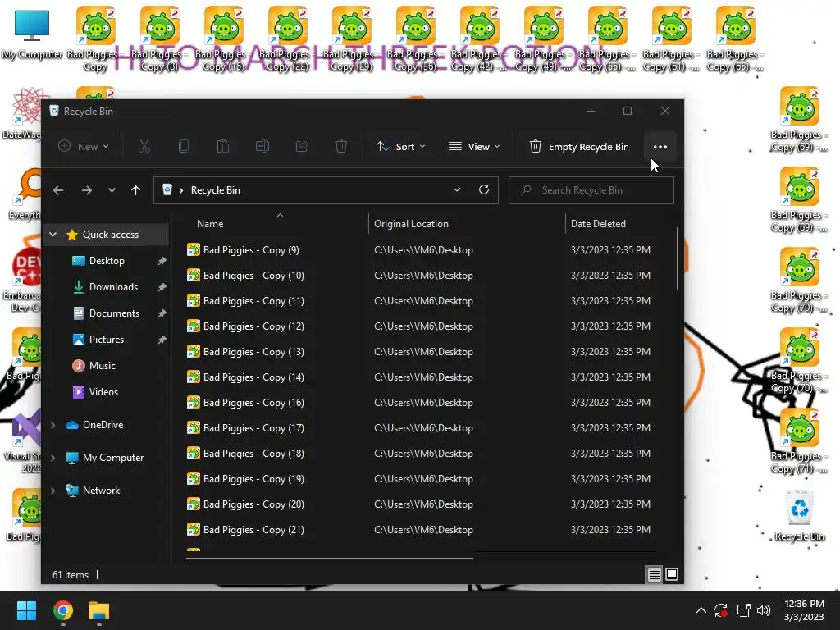
Task: Open Videos in Quick access
Action: point(103,392)
